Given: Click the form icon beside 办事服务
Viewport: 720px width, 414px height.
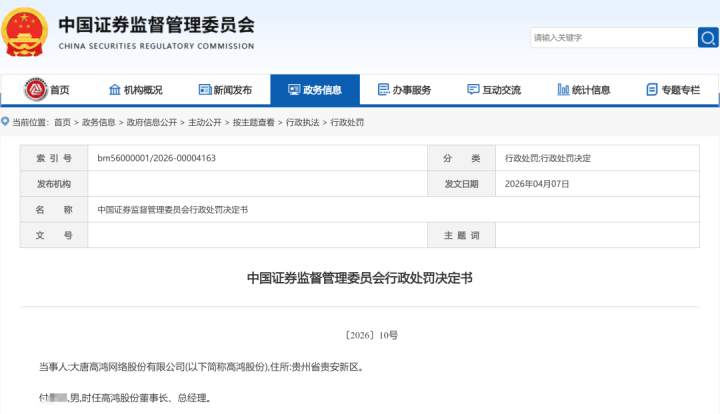Looking at the screenshot, I should click(x=383, y=90).
